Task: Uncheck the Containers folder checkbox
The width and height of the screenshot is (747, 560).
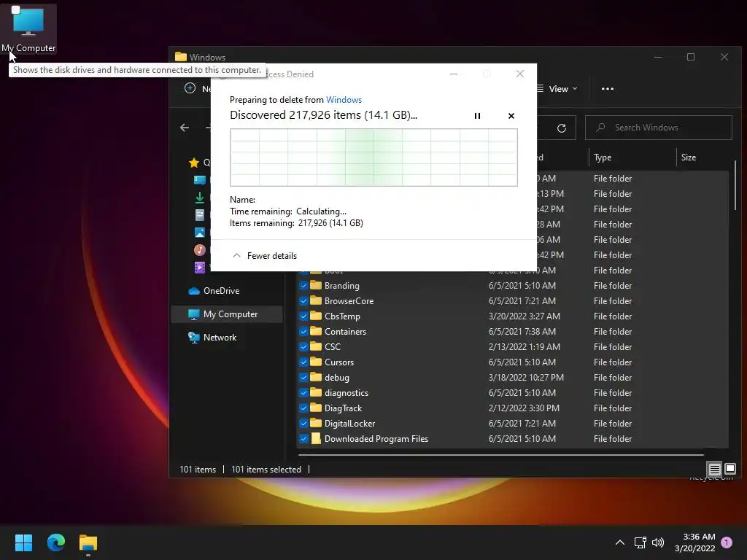Action: (x=303, y=332)
